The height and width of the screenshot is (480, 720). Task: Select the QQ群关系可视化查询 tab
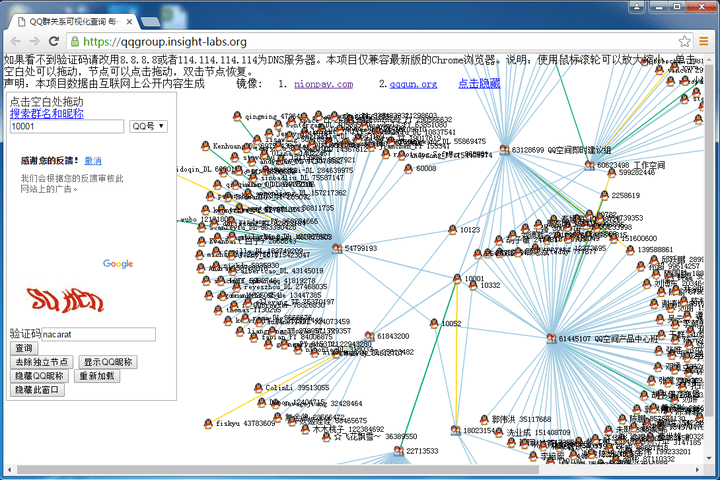point(73,22)
